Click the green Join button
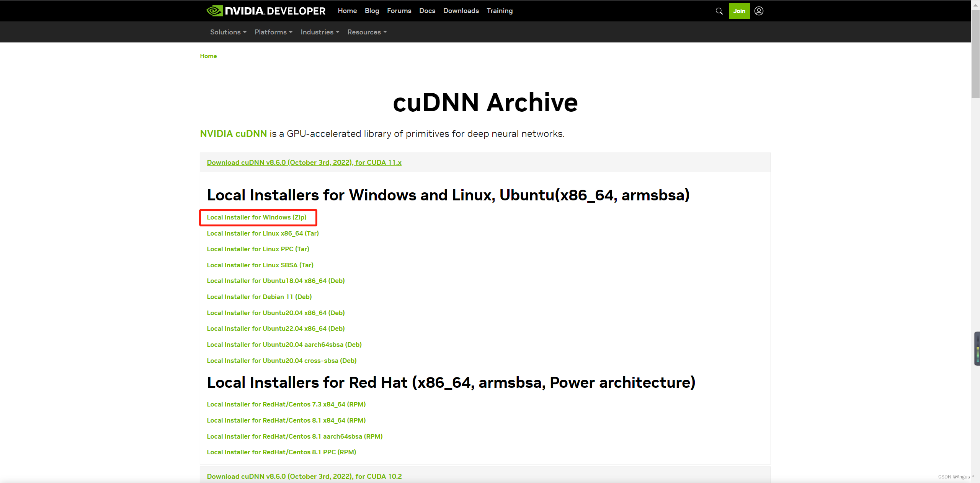The height and width of the screenshot is (483, 980). [739, 11]
